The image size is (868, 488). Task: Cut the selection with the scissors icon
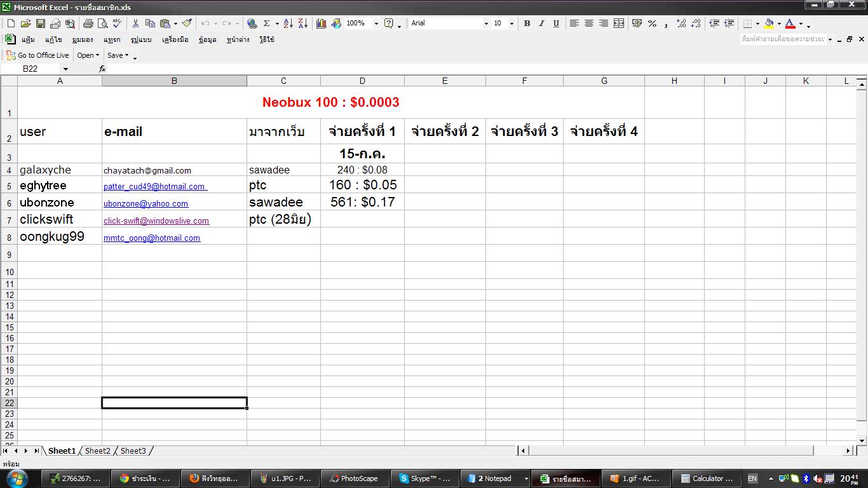(x=135, y=24)
